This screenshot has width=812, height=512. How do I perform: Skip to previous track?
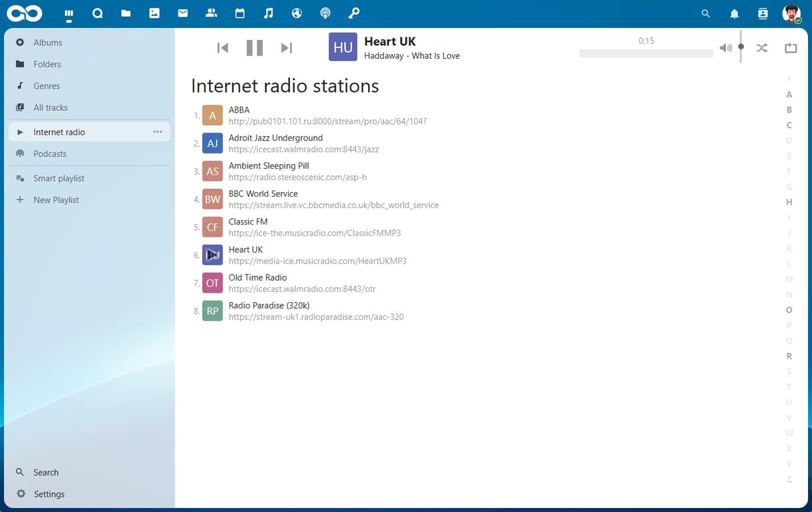click(x=223, y=47)
